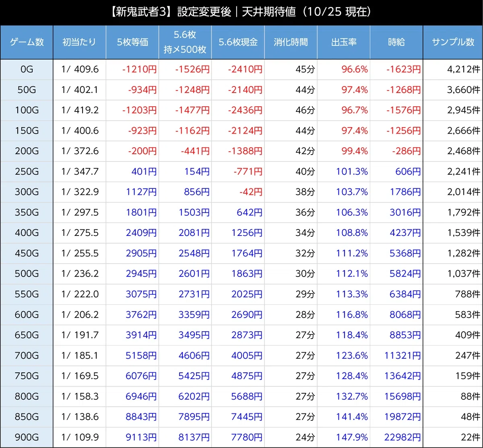Click the -42円 cell
483x448 pixels.
238,192
